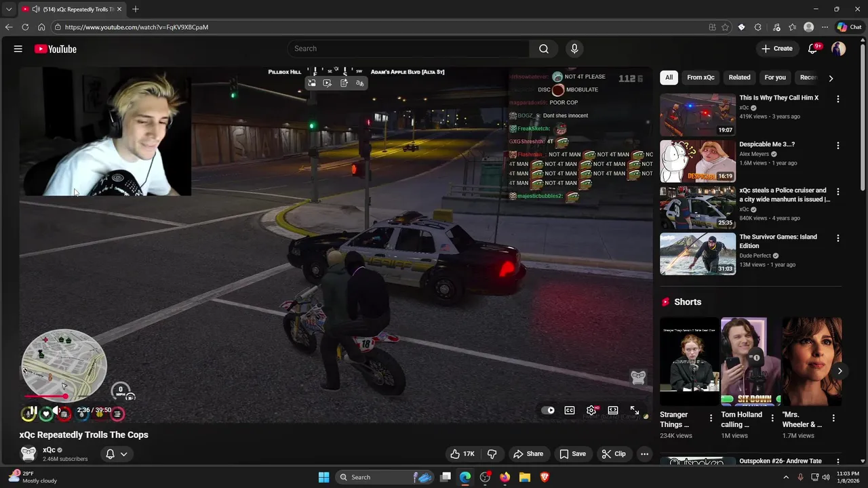The height and width of the screenshot is (488, 868).
Task: Save the video to a playlist
Action: tap(572, 454)
